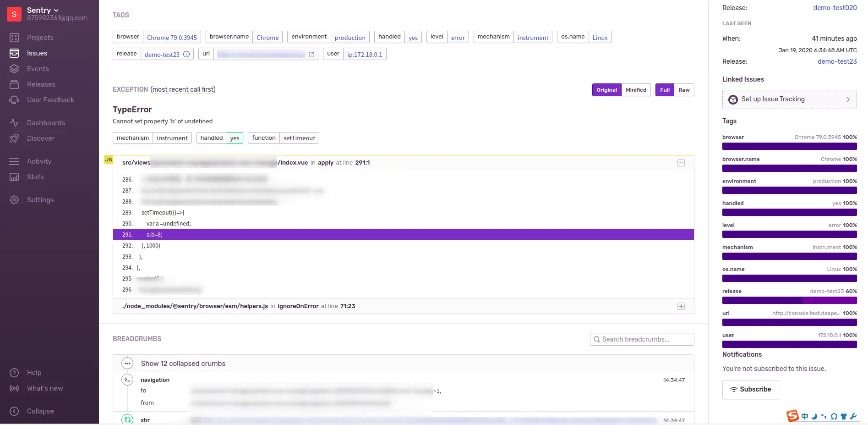
Task: Open the Discover rocket icon
Action: 14,138
